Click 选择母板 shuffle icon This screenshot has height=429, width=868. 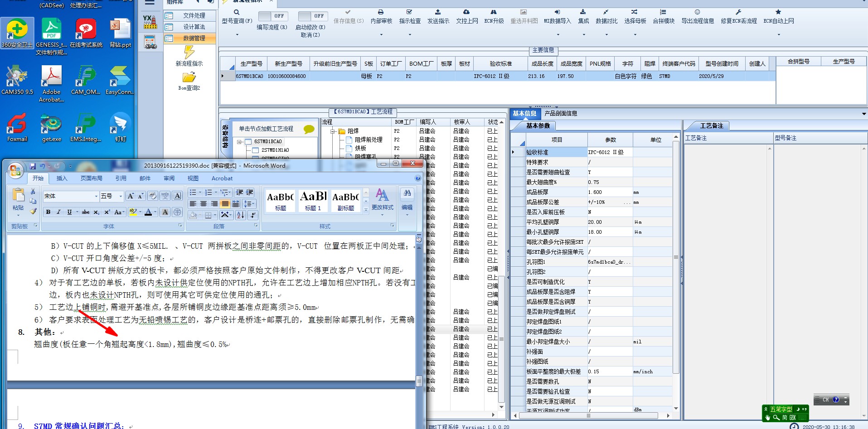pyautogui.click(x=635, y=12)
